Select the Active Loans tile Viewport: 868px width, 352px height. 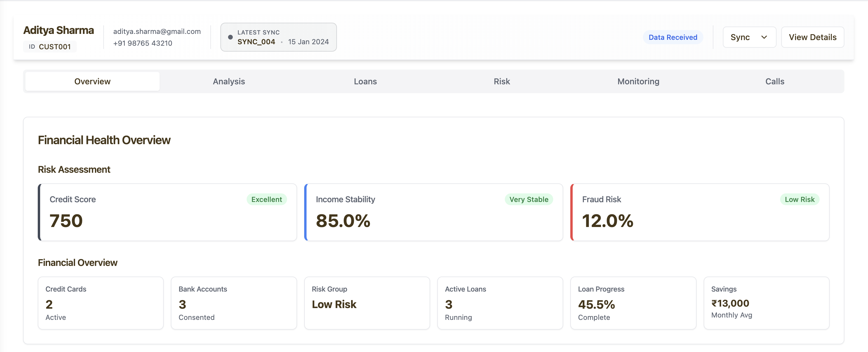click(500, 303)
